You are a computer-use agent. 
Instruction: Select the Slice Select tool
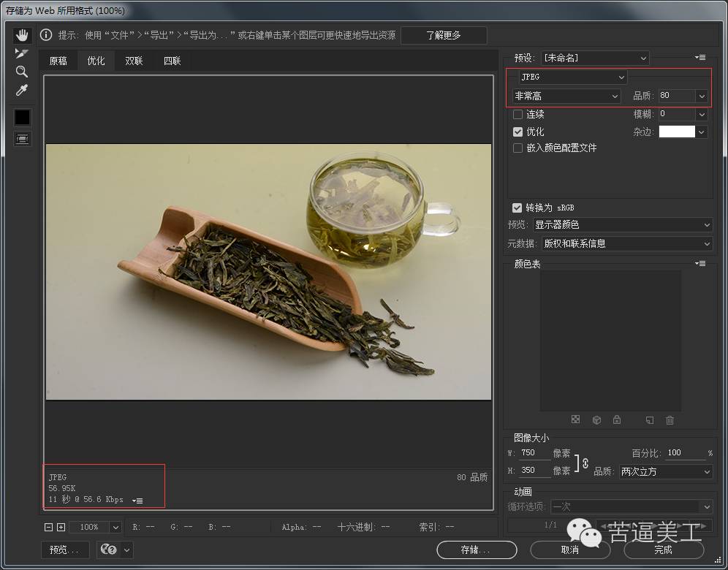pyautogui.click(x=21, y=53)
